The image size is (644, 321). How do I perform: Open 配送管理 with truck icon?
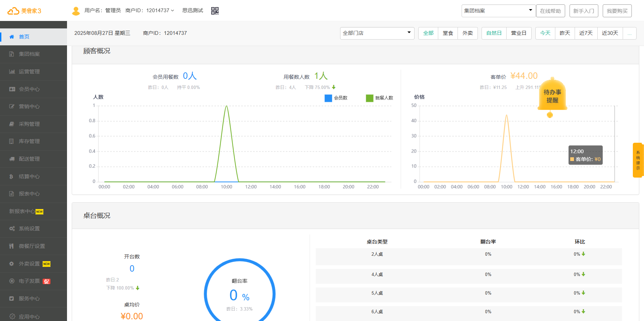[29, 159]
